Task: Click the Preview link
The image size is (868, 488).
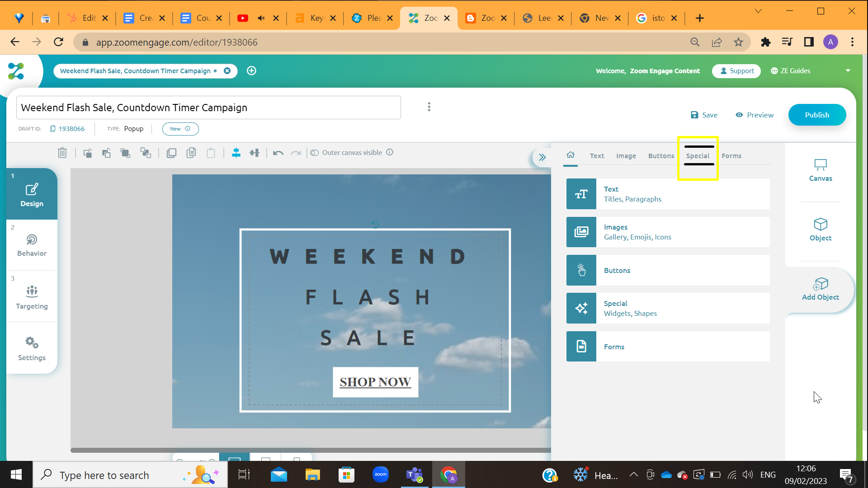Action: pyautogui.click(x=754, y=115)
